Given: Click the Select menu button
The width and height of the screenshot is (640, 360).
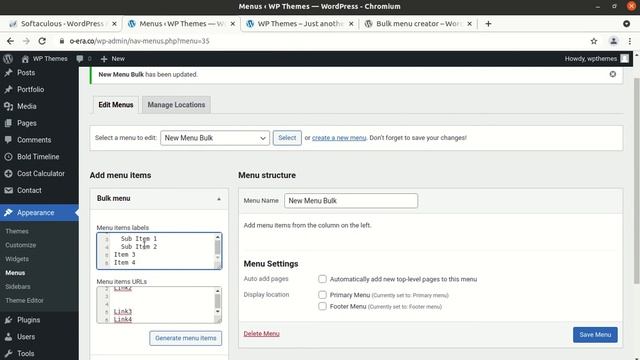Looking at the screenshot, I should point(287,138).
